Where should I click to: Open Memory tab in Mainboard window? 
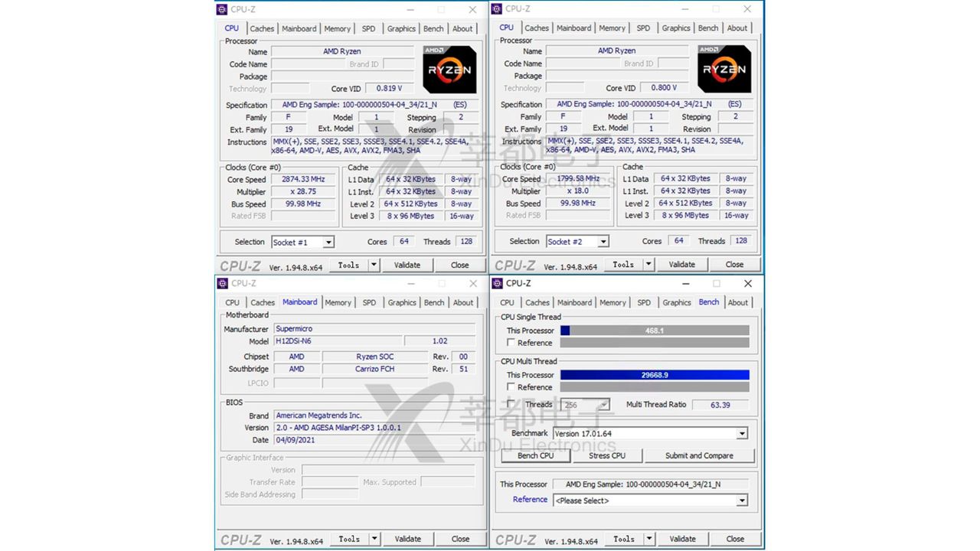coord(338,302)
